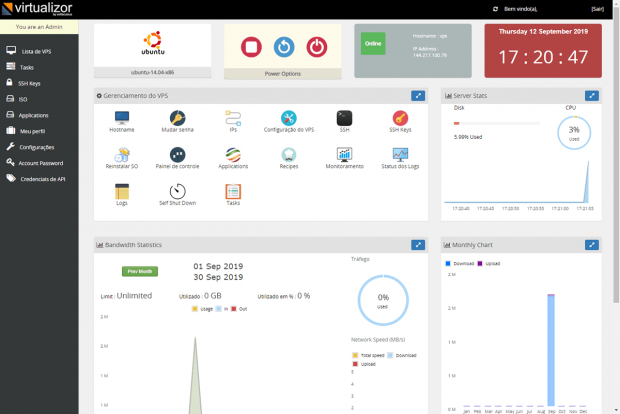Click the Virtualizor logo
Viewport: 620px width, 414px height.
(x=37, y=9)
